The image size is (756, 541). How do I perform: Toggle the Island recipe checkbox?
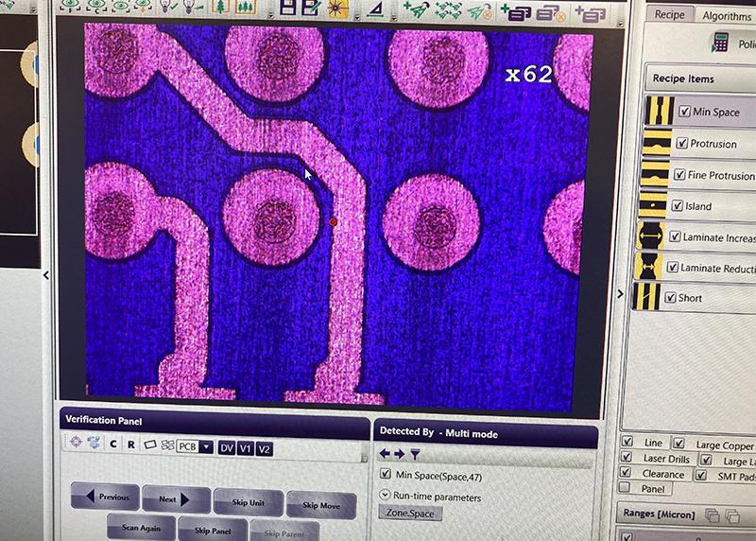coord(677,205)
